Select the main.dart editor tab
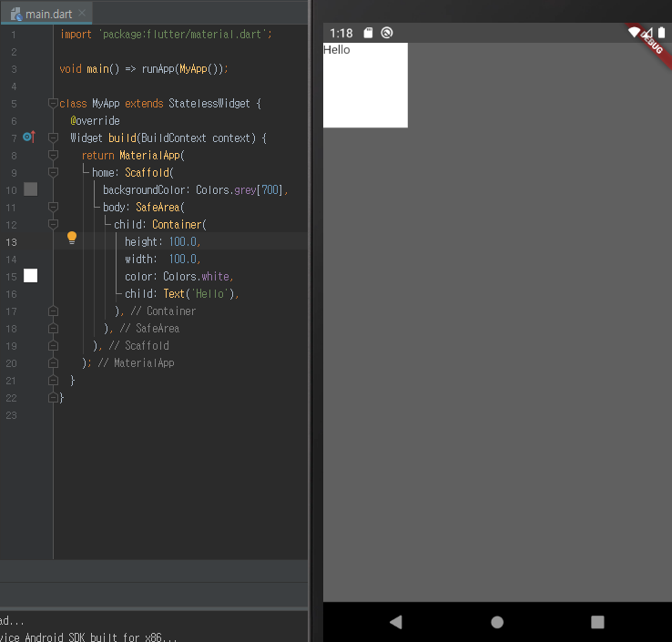This screenshot has width=672, height=642. tap(46, 14)
